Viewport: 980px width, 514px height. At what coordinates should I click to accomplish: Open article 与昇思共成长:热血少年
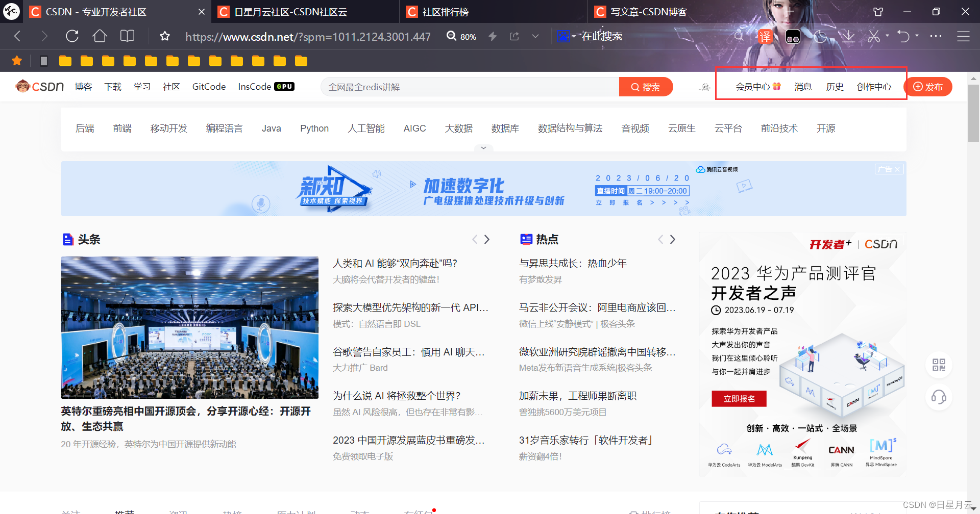click(x=573, y=263)
